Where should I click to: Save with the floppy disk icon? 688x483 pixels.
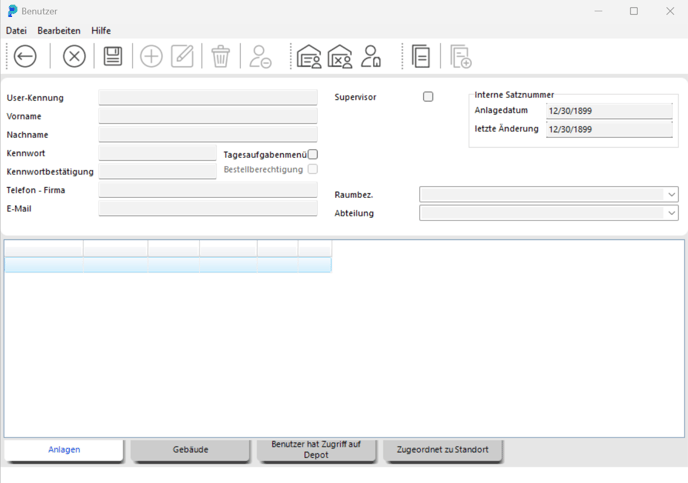113,56
